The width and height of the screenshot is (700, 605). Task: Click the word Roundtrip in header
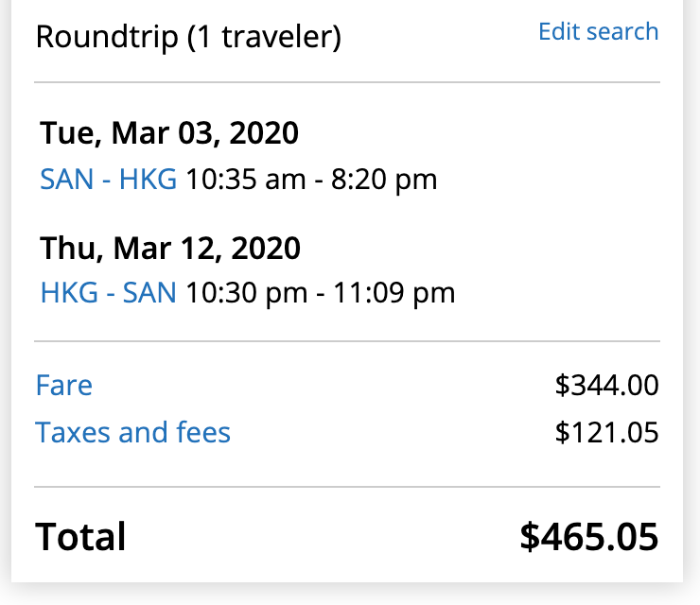[106, 38]
